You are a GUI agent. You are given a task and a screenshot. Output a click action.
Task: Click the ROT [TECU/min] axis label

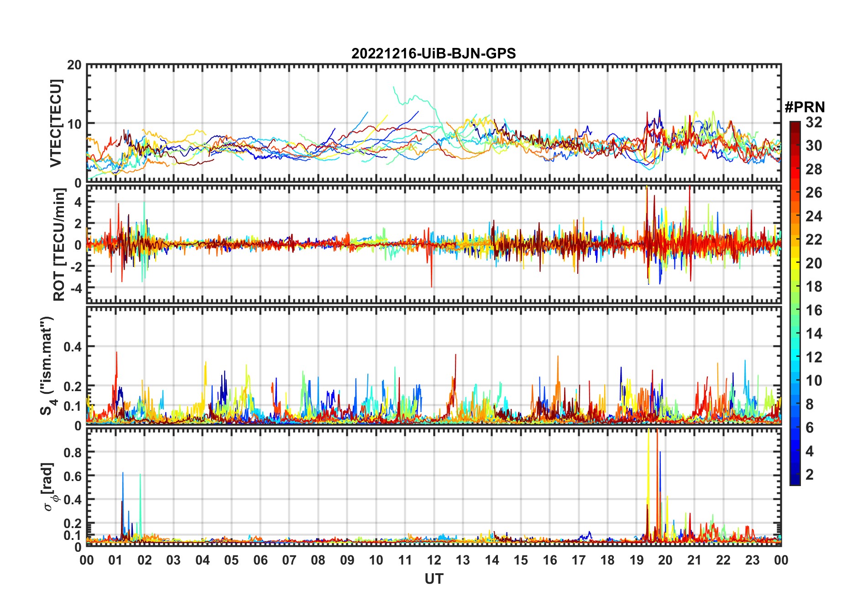click(59, 245)
